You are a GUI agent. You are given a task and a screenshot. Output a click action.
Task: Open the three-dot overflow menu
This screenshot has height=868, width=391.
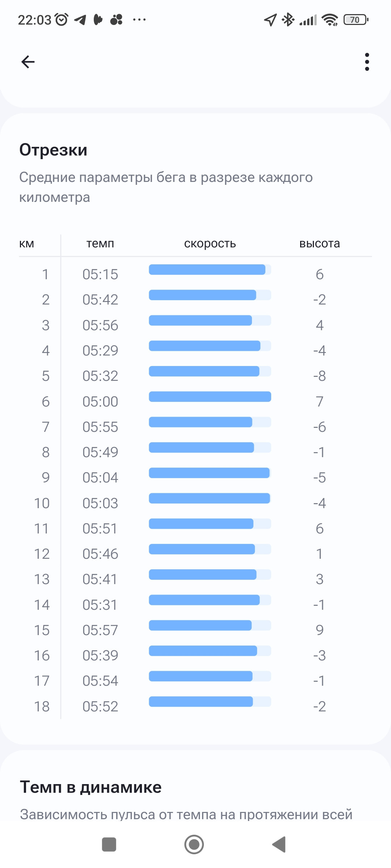coord(367,62)
